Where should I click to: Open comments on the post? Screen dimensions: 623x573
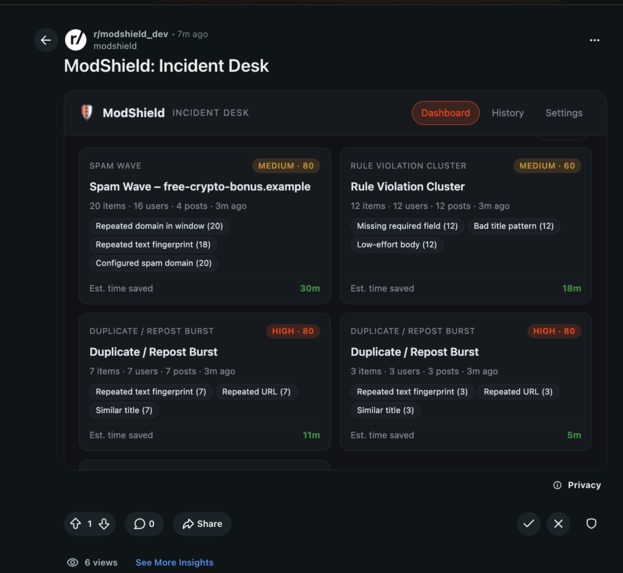click(x=144, y=524)
